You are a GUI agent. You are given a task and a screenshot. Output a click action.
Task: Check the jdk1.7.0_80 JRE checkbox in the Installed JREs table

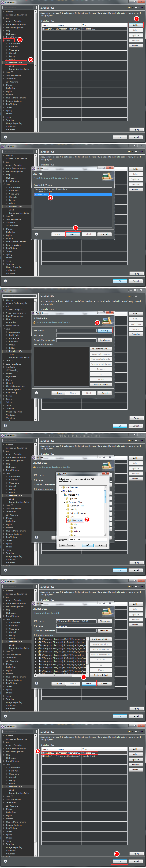[44, 753]
